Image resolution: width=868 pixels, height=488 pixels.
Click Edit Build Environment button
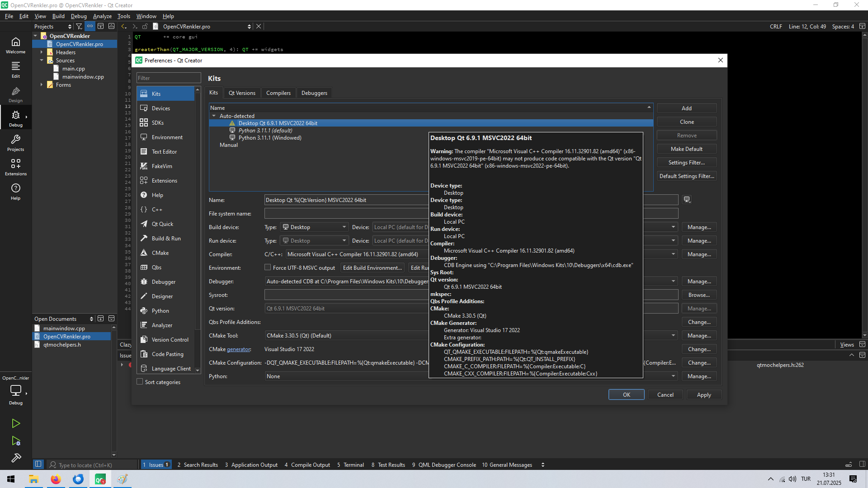pyautogui.click(x=372, y=267)
